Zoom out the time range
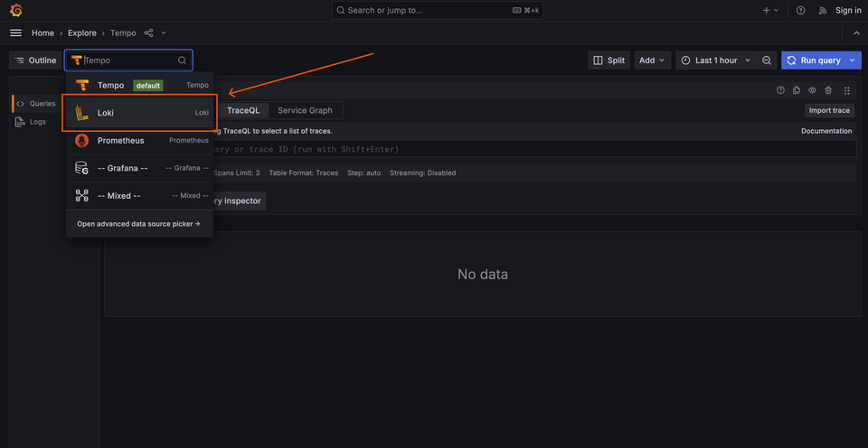This screenshot has height=448, width=868. 767,61
